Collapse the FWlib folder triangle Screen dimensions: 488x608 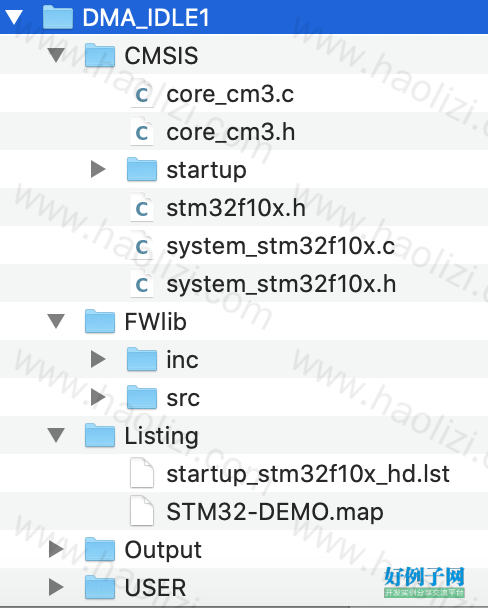[x=56, y=321]
